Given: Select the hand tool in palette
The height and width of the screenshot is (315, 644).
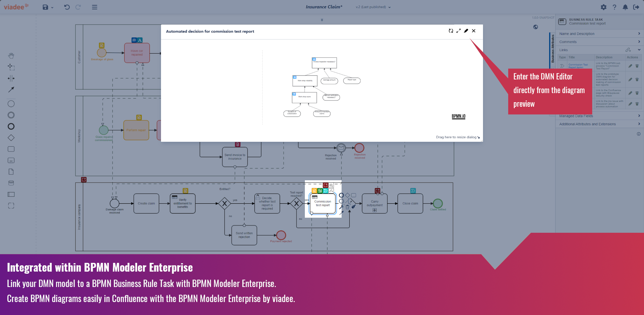Looking at the screenshot, I should click(11, 56).
